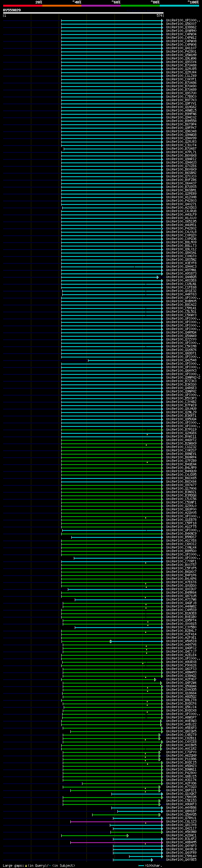
Task: Select hit UniRef100_Q1EB78
Action: 181,520
